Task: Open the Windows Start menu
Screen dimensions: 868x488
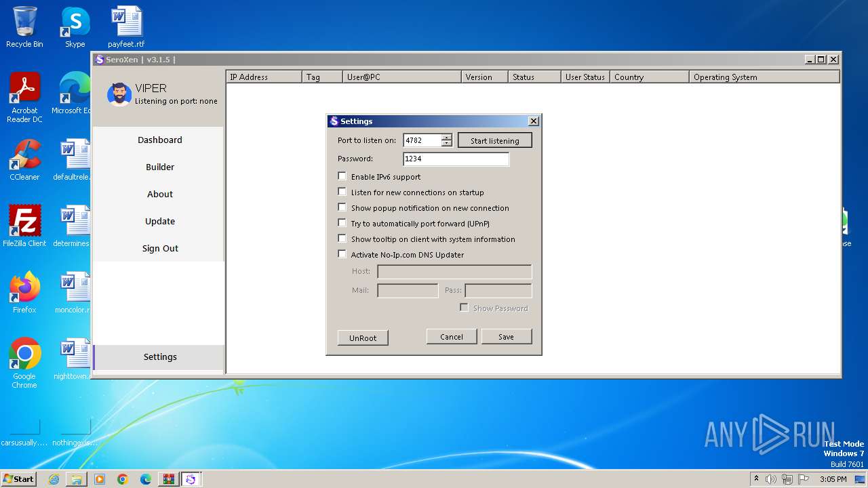Action: (x=18, y=479)
